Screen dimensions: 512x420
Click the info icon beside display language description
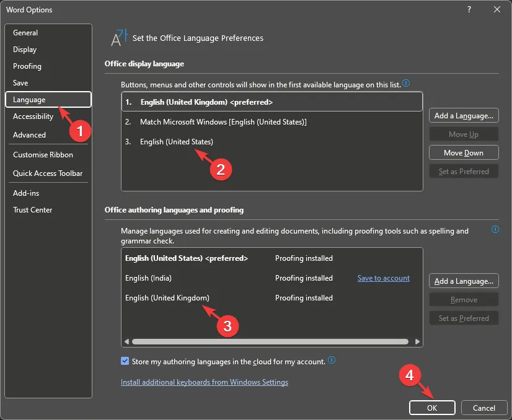tap(406, 83)
